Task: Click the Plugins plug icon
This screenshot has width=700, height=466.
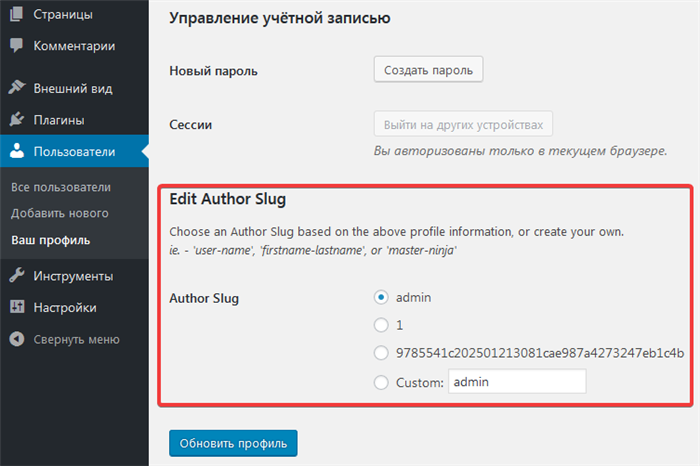Action: point(17,119)
